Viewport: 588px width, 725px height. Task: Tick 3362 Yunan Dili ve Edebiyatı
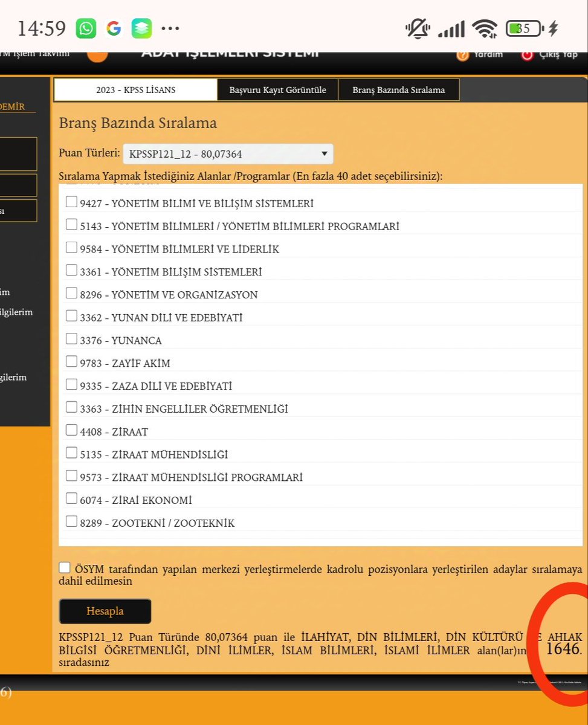[x=71, y=316]
